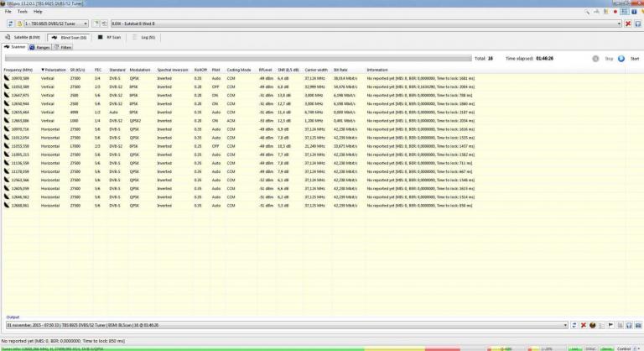Click the red delete icon in Output bar
This screenshot has height=351, width=644.
pyautogui.click(x=584, y=324)
